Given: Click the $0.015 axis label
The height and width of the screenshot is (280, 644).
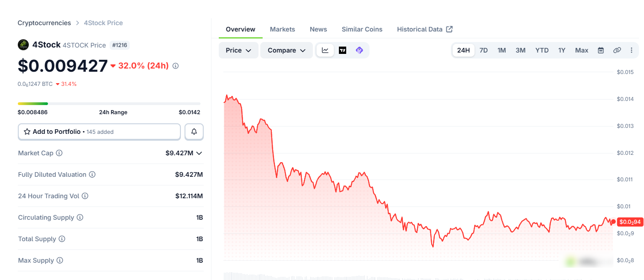Looking at the screenshot, I should [x=625, y=72].
